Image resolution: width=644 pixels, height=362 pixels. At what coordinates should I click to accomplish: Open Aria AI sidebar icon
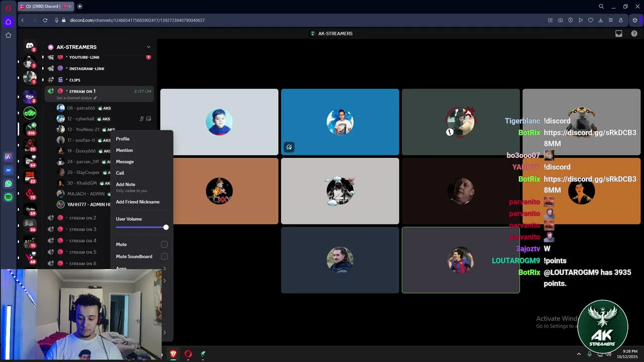pos(8,157)
